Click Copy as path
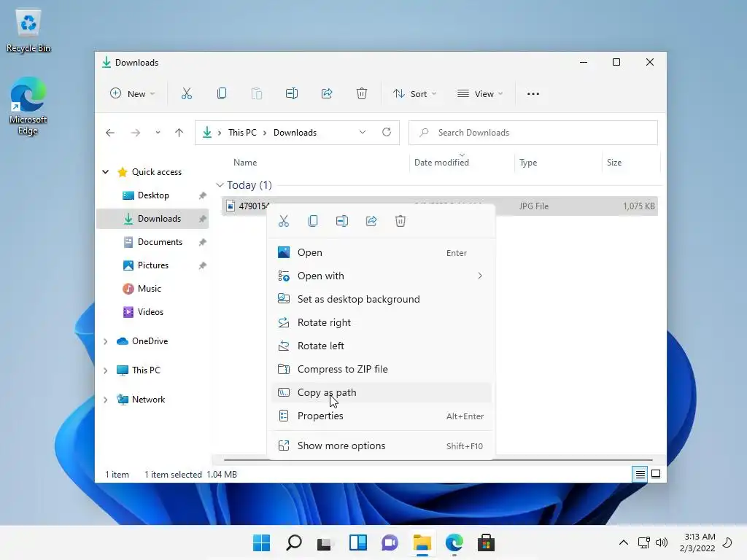747x560 pixels. [x=381, y=392]
